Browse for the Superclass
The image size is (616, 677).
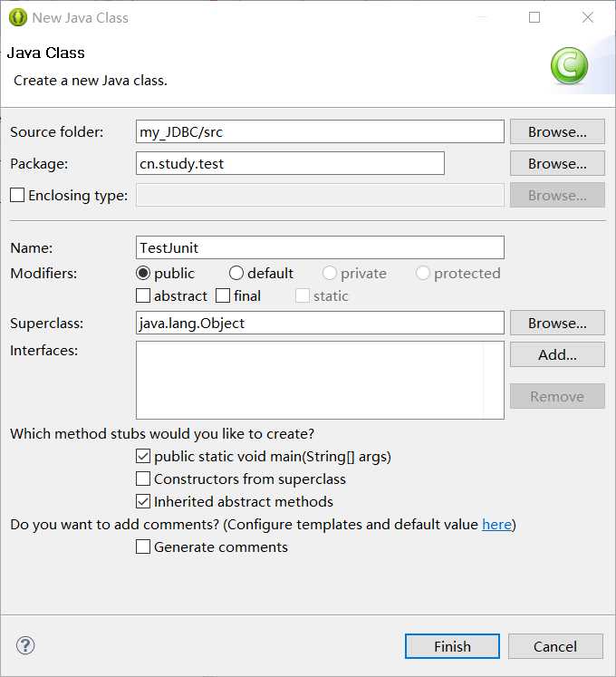[557, 323]
